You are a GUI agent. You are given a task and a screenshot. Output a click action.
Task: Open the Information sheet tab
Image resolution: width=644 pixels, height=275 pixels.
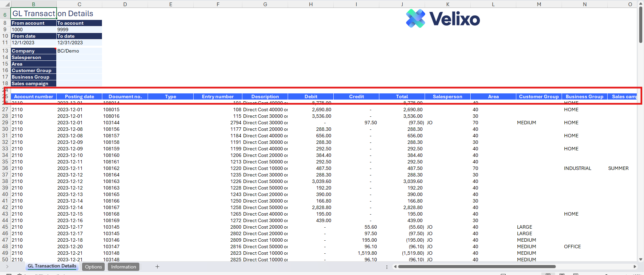click(124, 267)
